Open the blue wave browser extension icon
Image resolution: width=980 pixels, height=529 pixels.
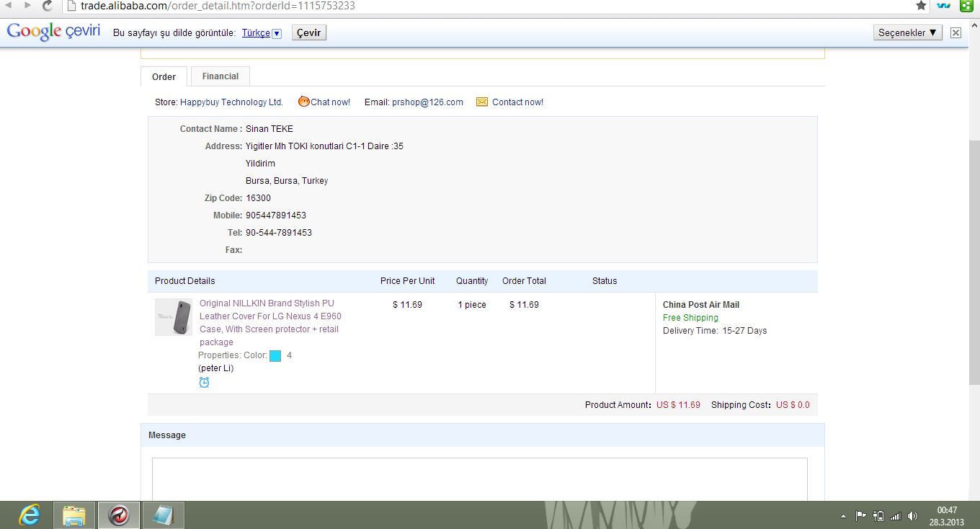(943, 6)
